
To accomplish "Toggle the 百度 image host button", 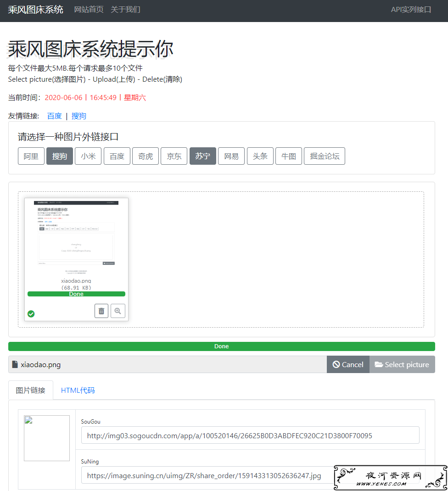I will tap(117, 156).
